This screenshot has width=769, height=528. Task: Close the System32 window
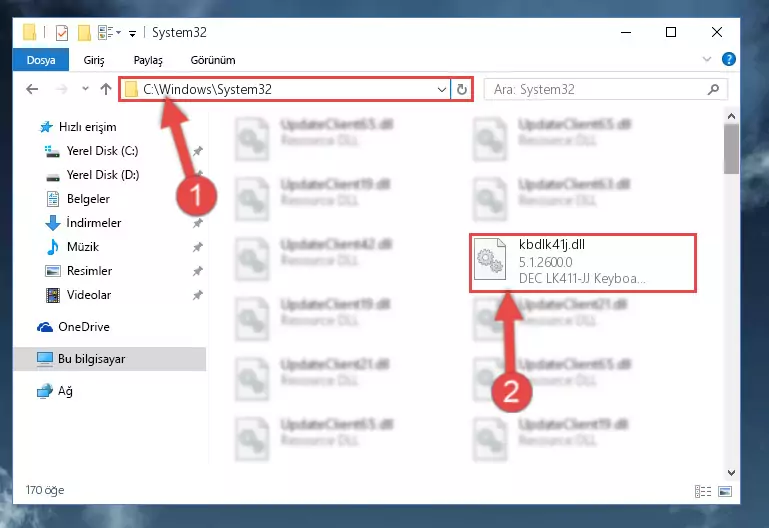tap(717, 32)
